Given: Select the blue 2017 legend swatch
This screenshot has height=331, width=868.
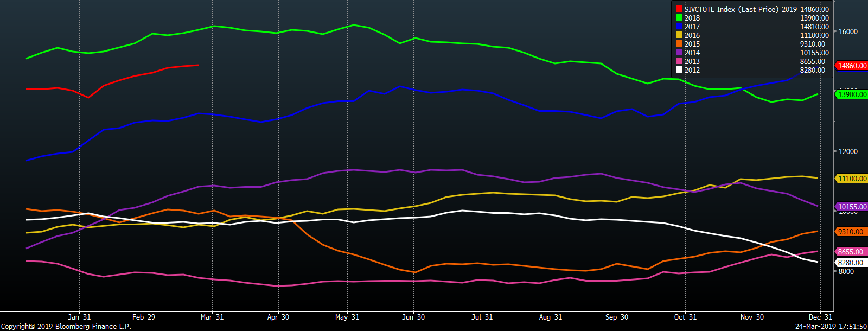Looking at the screenshot, I should [x=679, y=27].
